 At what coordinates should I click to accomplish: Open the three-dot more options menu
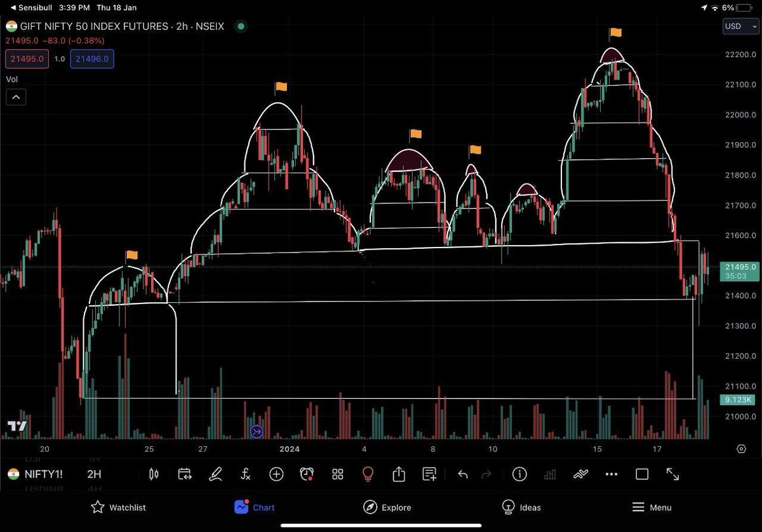point(611,474)
